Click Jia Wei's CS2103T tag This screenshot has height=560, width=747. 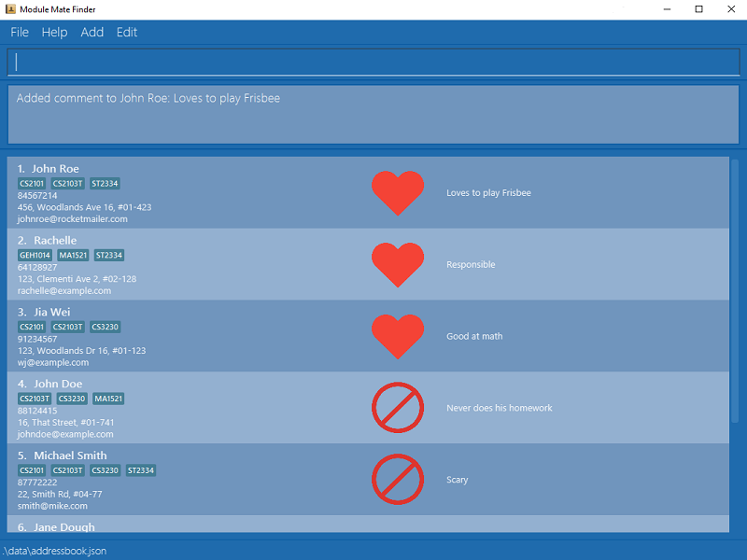(67, 328)
